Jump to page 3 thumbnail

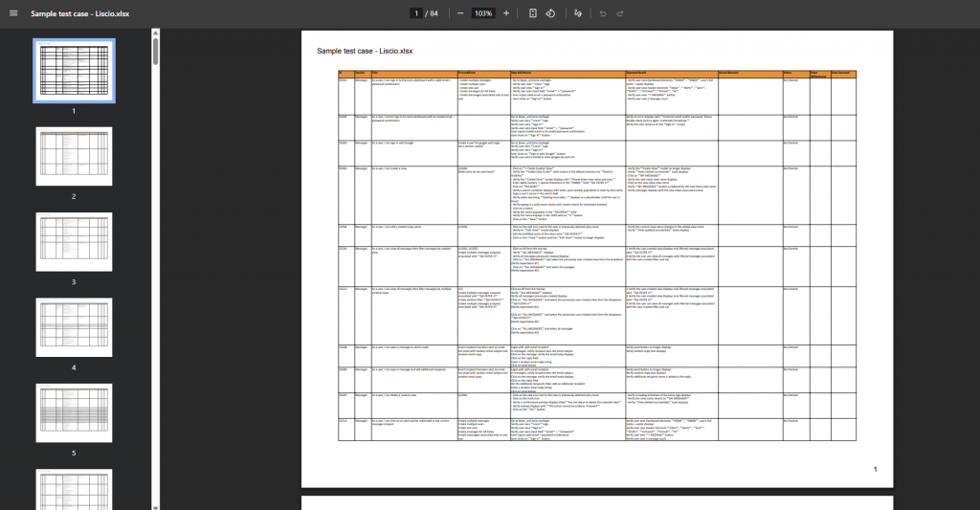pyautogui.click(x=74, y=242)
